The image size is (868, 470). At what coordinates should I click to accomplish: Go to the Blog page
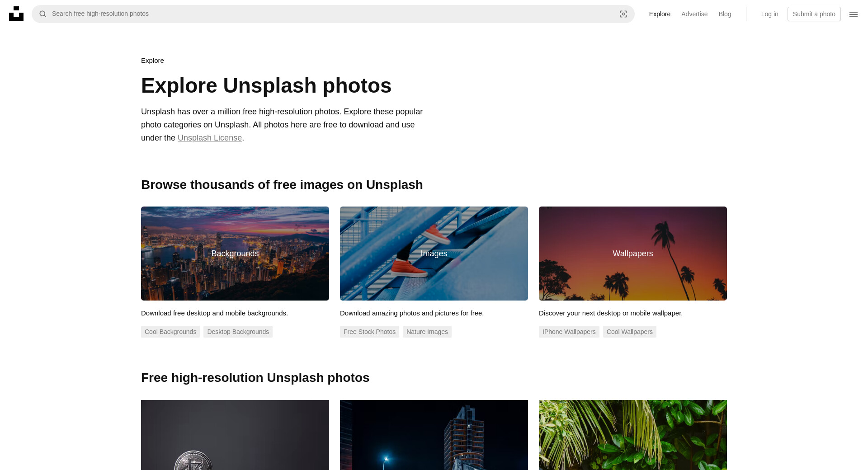point(725,14)
